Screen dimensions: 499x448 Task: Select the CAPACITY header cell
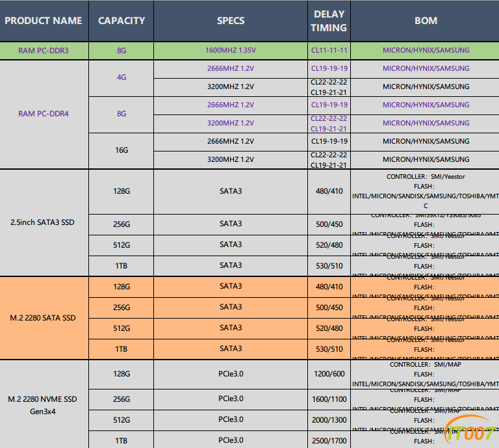122,21
